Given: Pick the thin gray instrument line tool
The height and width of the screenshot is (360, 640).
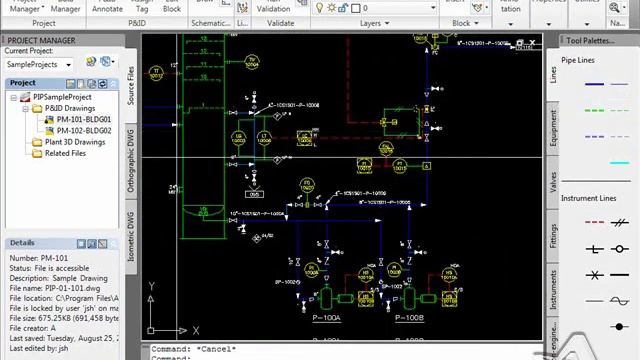Looking at the screenshot, I should pos(594,301).
